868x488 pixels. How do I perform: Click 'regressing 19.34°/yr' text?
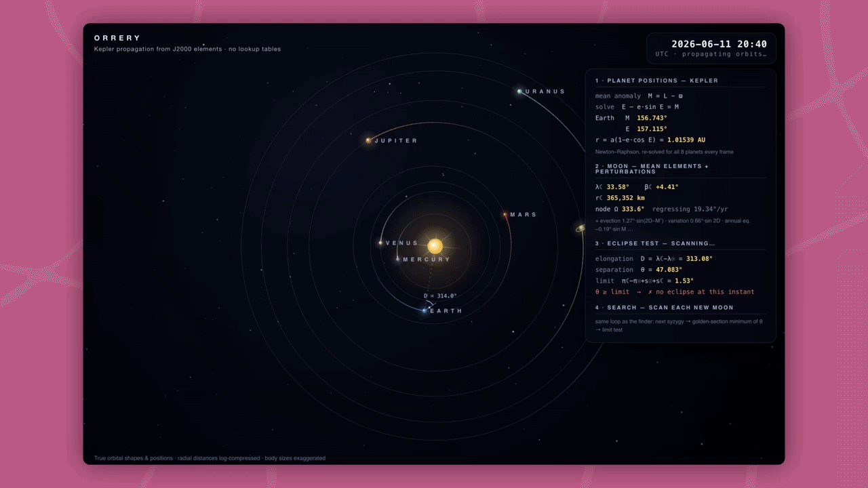pyautogui.click(x=690, y=209)
